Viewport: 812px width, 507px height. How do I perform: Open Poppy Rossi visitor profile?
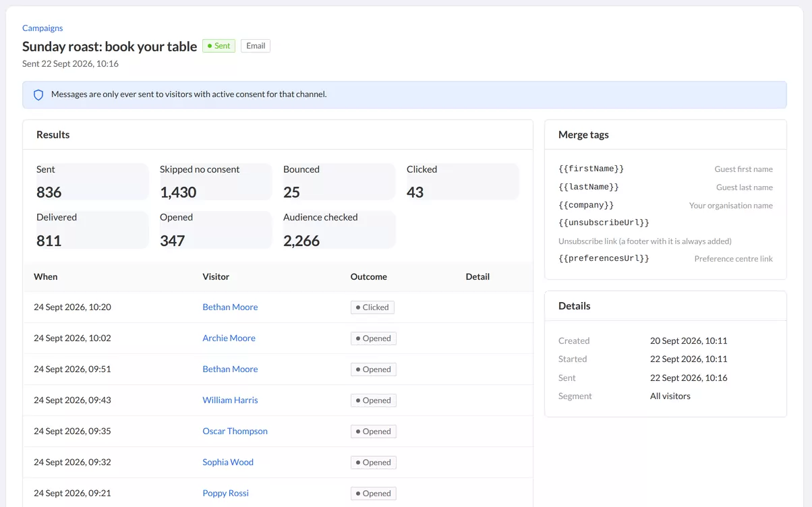click(225, 493)
